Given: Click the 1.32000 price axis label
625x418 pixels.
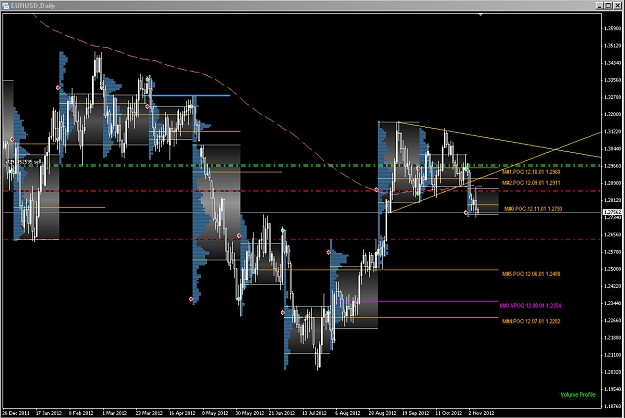Looking at the screenshot, I should [x=613, y=114].
